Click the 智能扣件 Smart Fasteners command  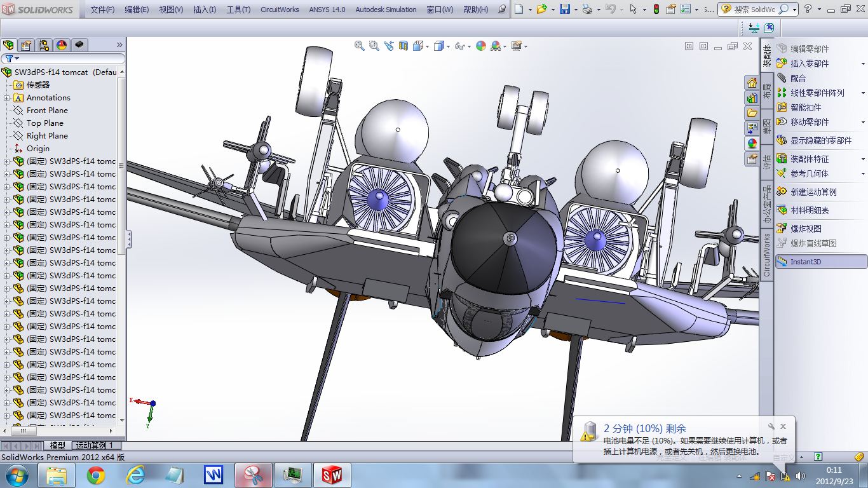point(799,107)
